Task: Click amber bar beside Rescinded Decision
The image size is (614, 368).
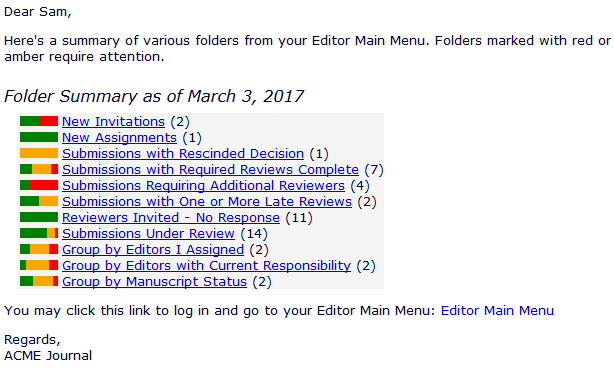Action: (39, 153)
